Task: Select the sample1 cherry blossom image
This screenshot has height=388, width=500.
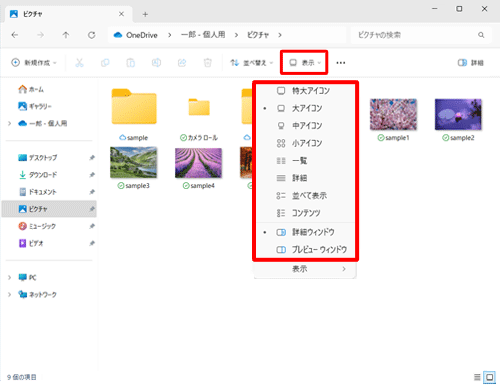Action: [x=393, y=119]
